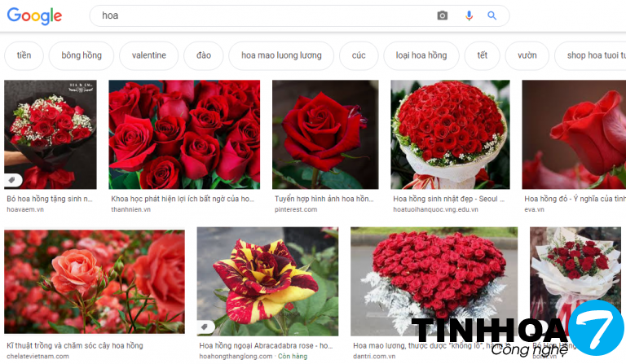Visit the hoavaem.vn source link
The height and width of the screenshot is (364, 626).
coord(24,209)
